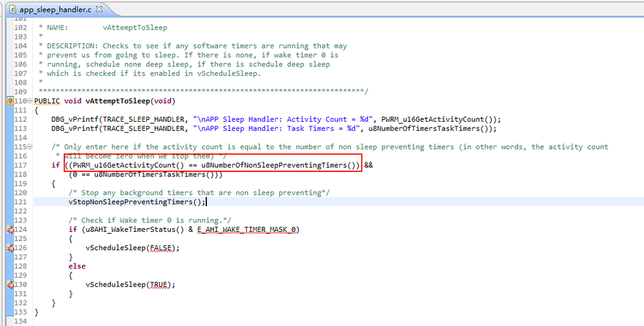This screenshot has width=644, height=326.
Task: Click u8NumberOfTimersTaskTimers on line 113
Action: (424, 128)
